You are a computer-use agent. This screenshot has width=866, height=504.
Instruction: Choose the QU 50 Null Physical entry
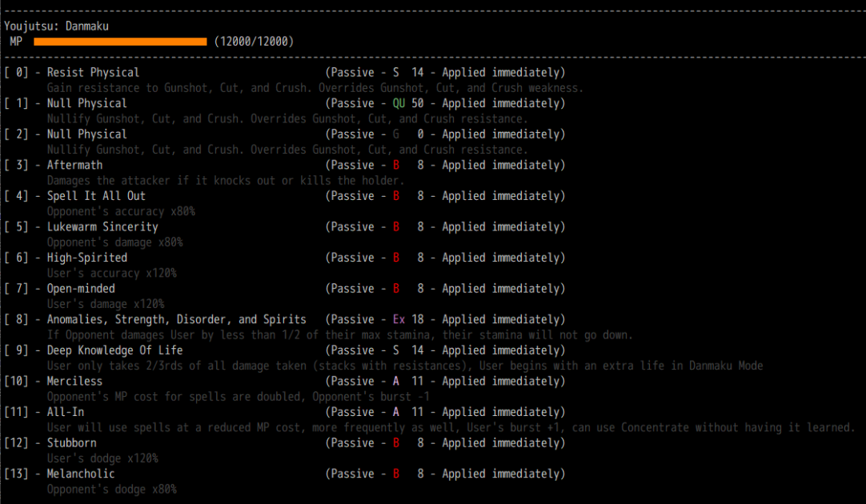coord(285,103)
